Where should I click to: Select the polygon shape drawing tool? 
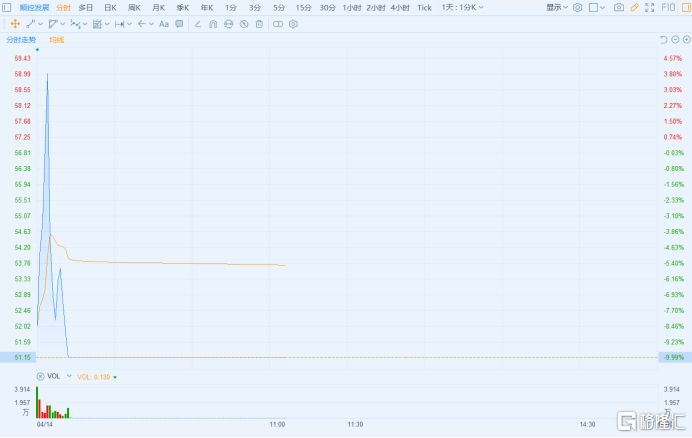53,24
